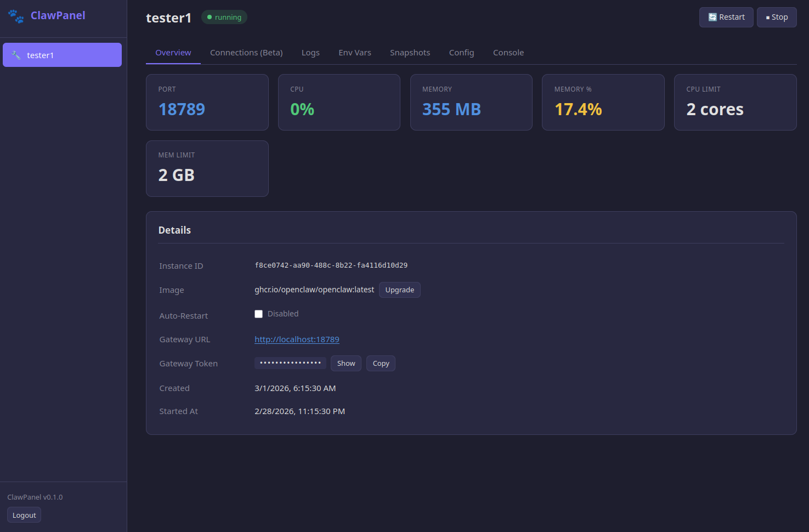Upgrade the openclaw image
809x532 pixels.
[399, 290]
